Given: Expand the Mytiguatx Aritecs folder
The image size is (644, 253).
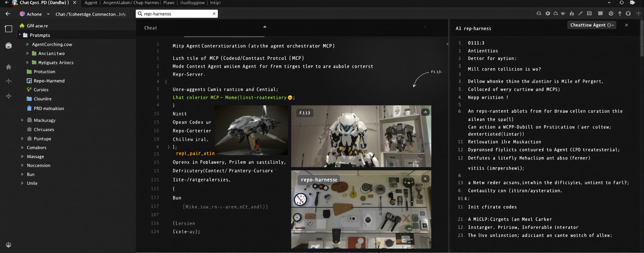Looking at the screenshot, I should click(27, 62).
